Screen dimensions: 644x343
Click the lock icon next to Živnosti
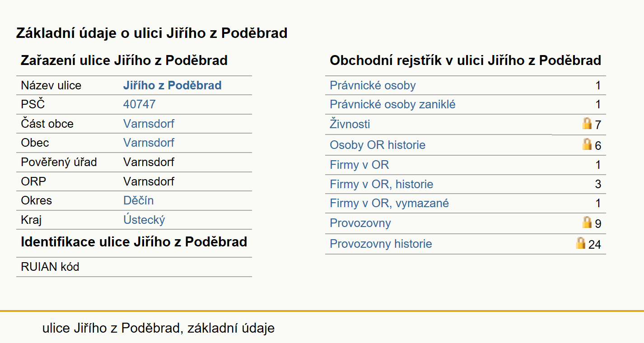pos(587,123)
